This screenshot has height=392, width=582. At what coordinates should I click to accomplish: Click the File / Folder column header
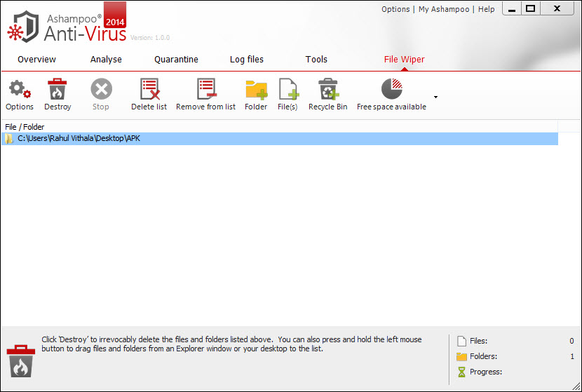25,127
